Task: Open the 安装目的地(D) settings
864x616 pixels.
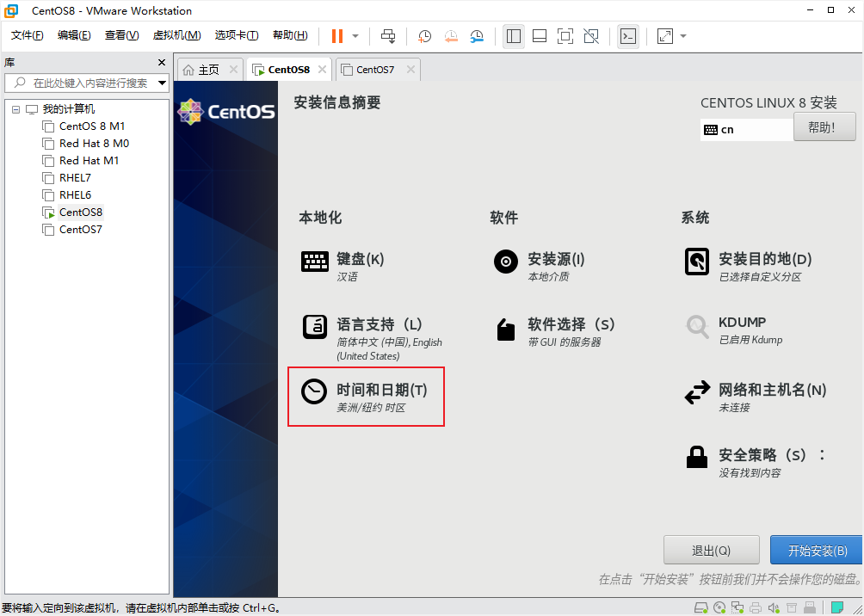Action: (748, 266)
